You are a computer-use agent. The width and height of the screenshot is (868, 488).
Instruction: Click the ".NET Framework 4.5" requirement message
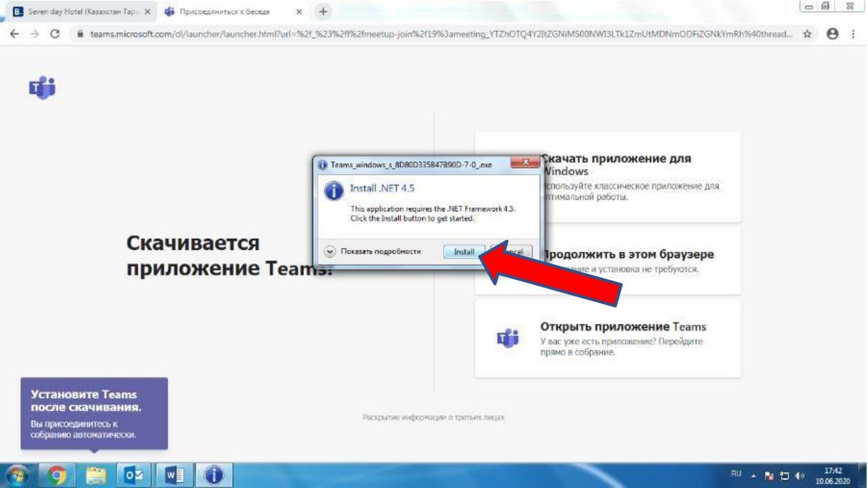pos(433,214)
